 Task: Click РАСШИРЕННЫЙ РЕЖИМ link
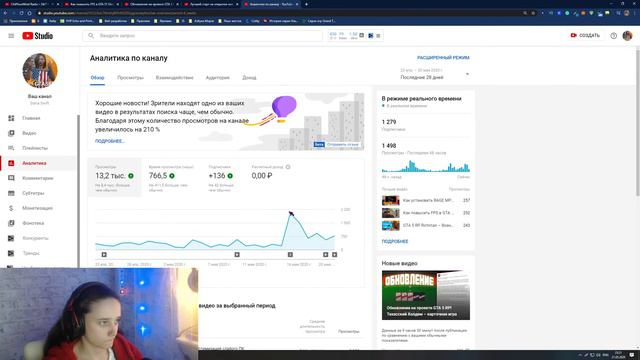point(443,58)
